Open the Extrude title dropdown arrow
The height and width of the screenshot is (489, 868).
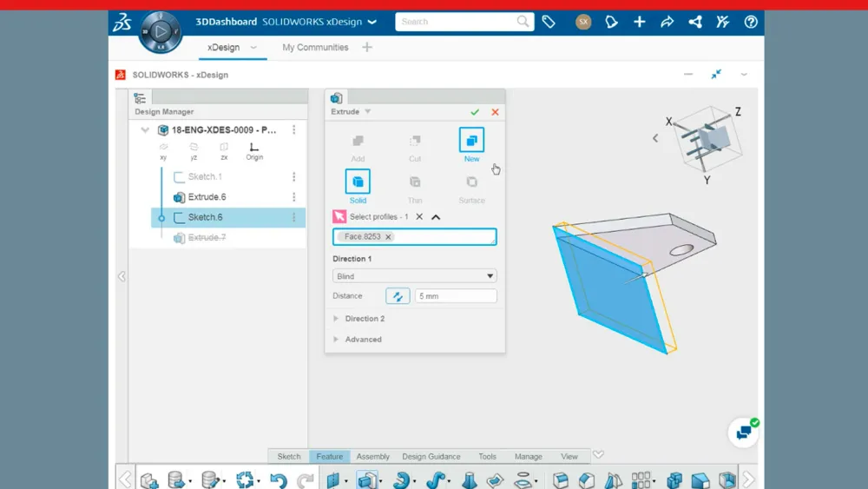click(367, 111)
